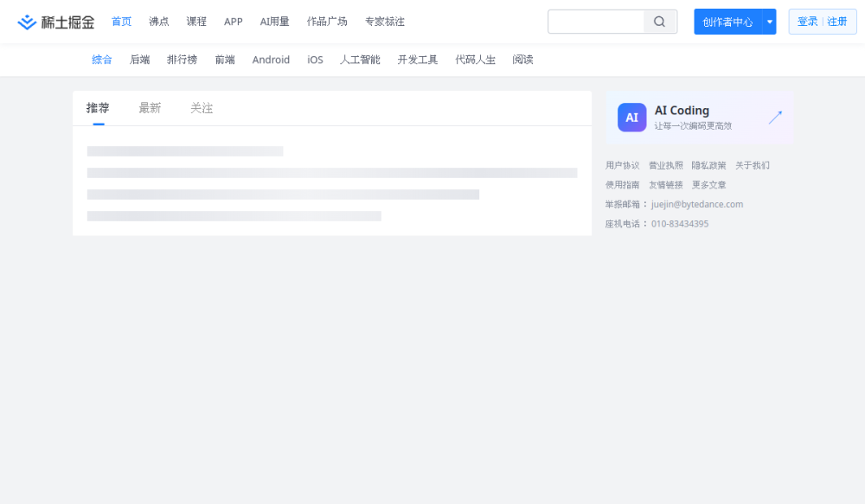Select the 排行榜 category
865x504 pixels.
click(182, 60)
